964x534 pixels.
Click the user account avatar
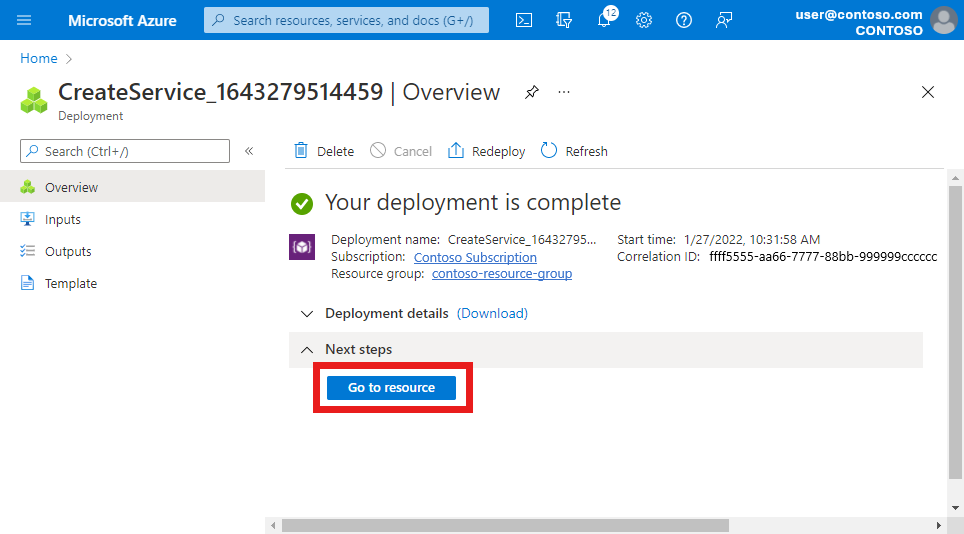point(944,20)
